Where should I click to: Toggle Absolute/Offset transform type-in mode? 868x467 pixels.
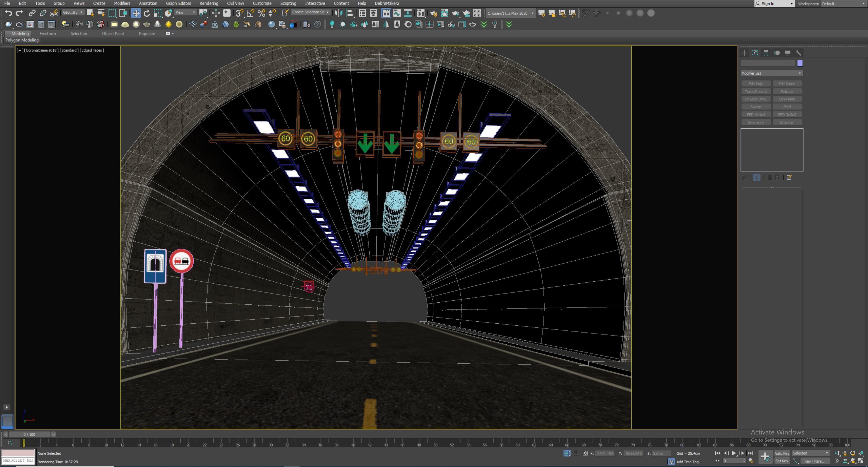point(585,453)
